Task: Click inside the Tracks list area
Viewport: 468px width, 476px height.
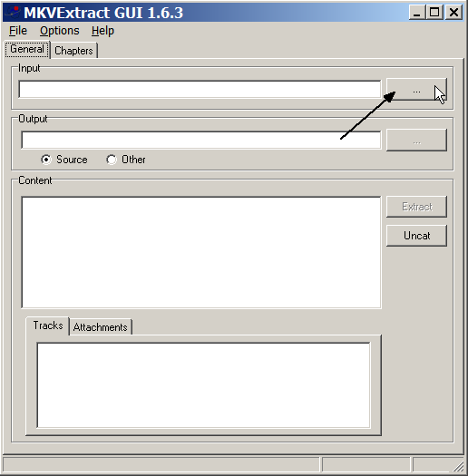Action: 203,385
